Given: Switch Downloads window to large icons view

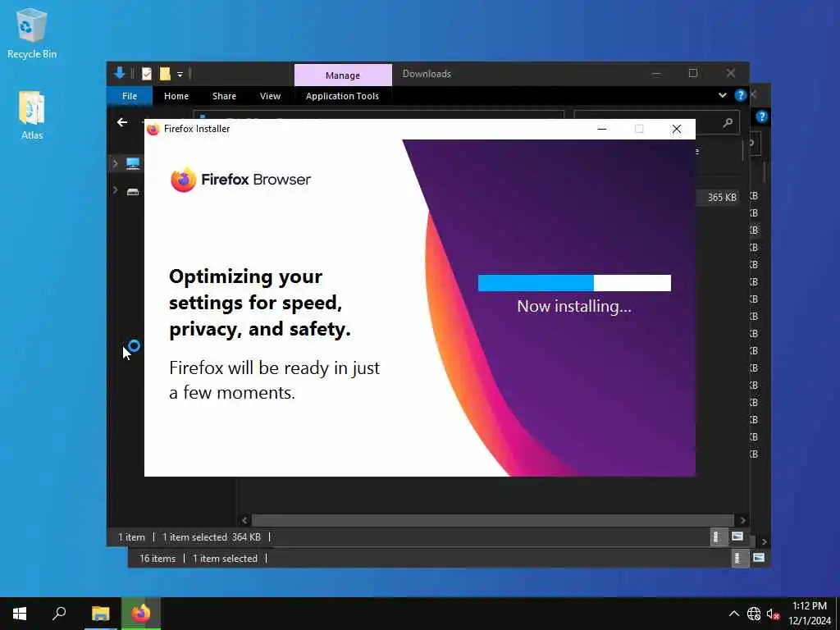Looking at the screenshot, I should [x=737, y=536].
